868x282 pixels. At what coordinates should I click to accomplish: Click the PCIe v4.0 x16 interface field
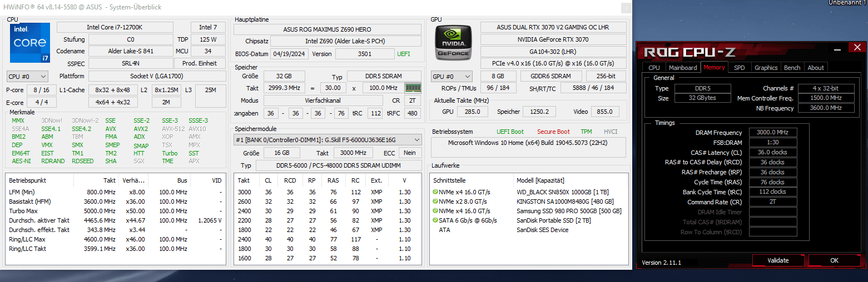(553, 63)
